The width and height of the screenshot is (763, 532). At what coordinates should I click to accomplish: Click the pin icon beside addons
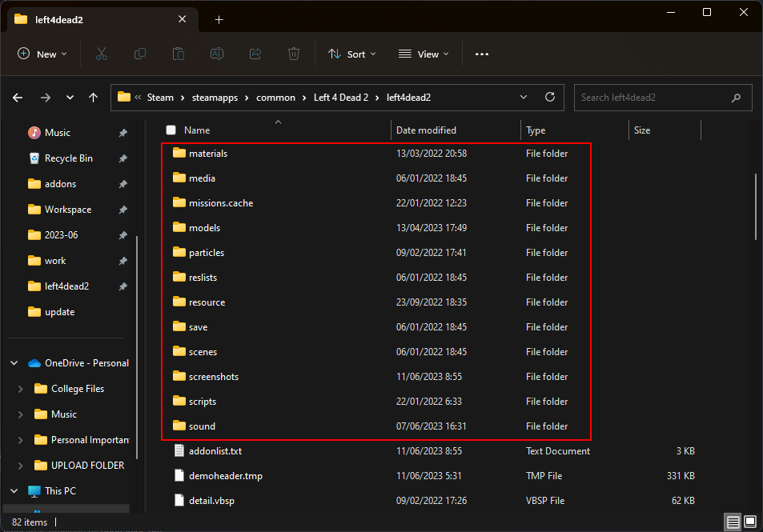122,184
